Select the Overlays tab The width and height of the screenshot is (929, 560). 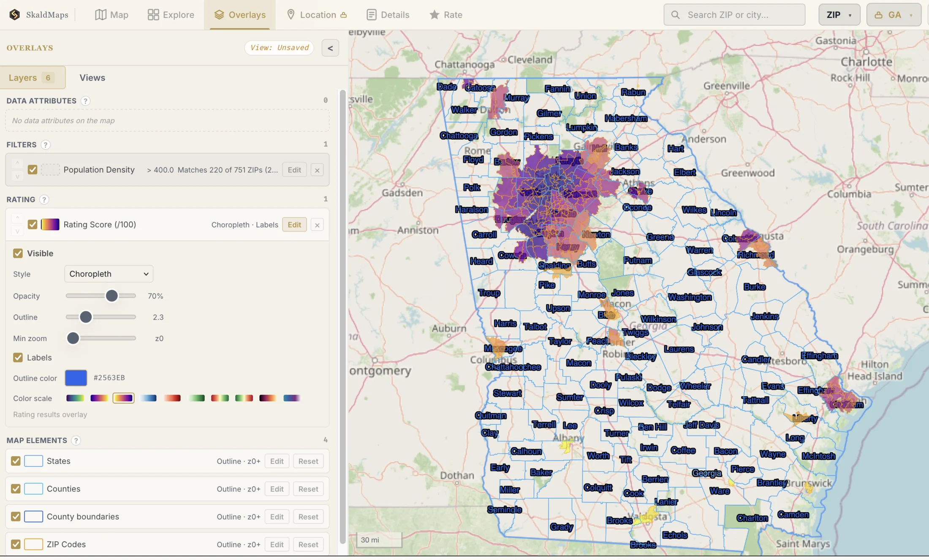point(240,15)
